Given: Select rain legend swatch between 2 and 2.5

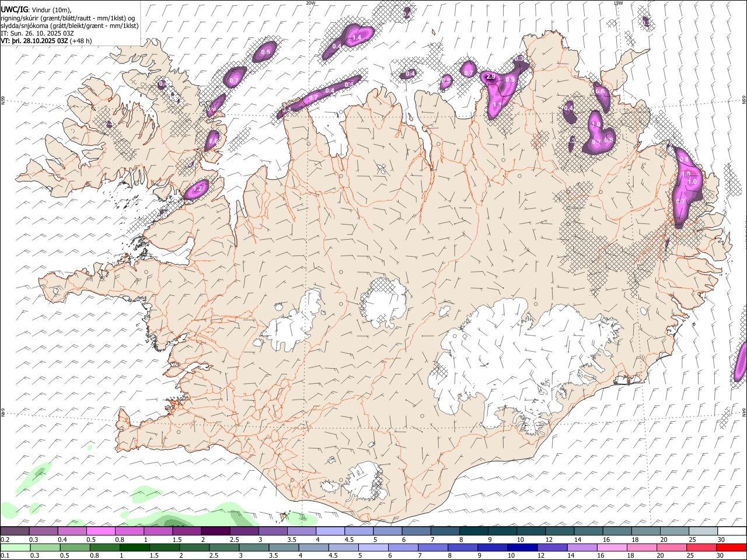Looking at the screenshot, I should click(194, 547).
